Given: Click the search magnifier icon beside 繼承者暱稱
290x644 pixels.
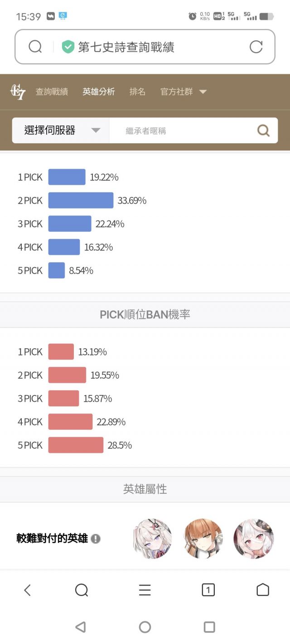Looking at the screenshot, I should tap(263, 130).
